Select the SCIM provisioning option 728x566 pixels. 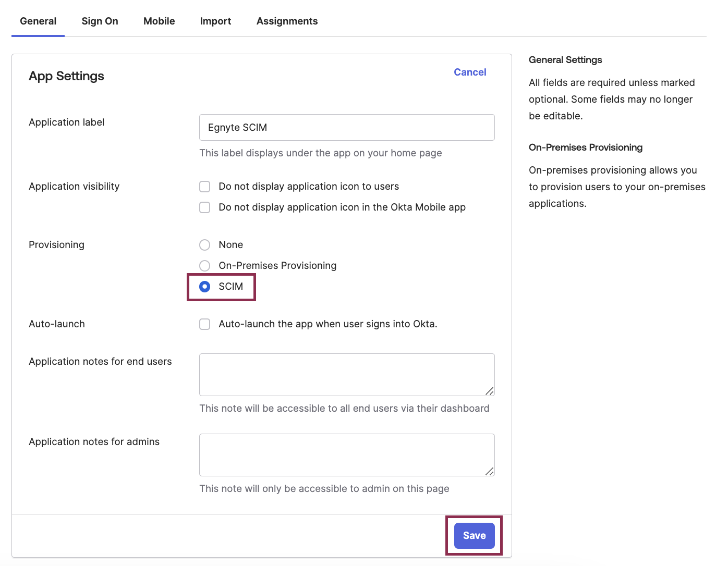tap(204, 287)
